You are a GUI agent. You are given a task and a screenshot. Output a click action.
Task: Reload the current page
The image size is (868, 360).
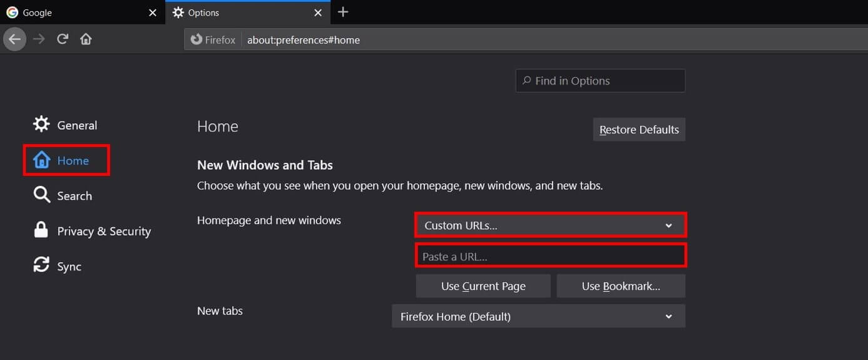[x=63, y=39]
